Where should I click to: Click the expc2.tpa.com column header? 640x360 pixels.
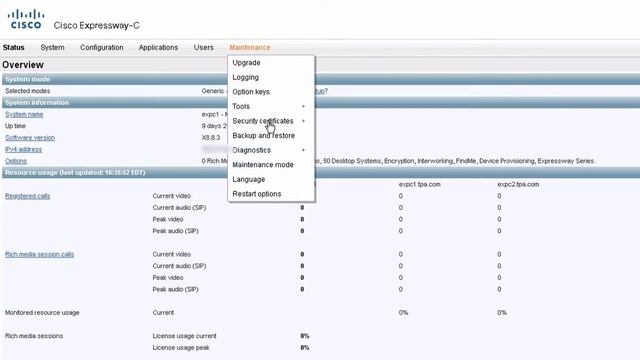pos(518,184)
